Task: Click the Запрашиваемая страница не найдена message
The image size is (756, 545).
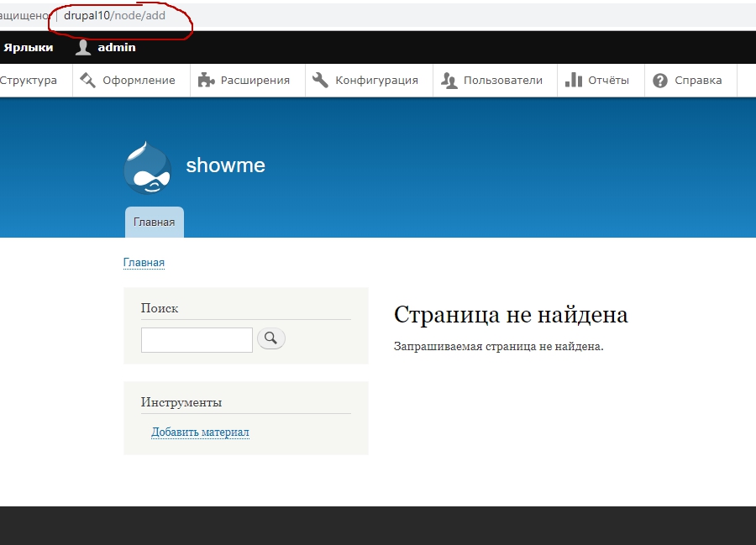Action: point(498,347)
